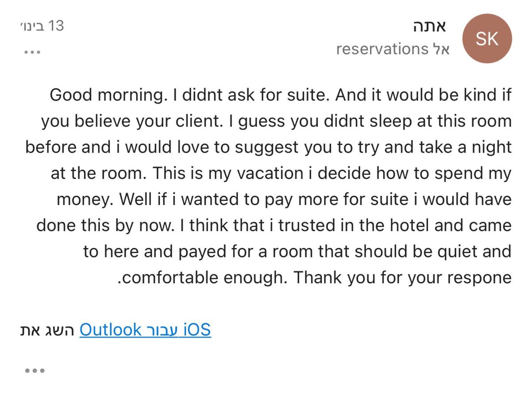Viewport: 532px width, 398px height.
Task: Click the sender name "אתה"
Action: click(428, 27)
